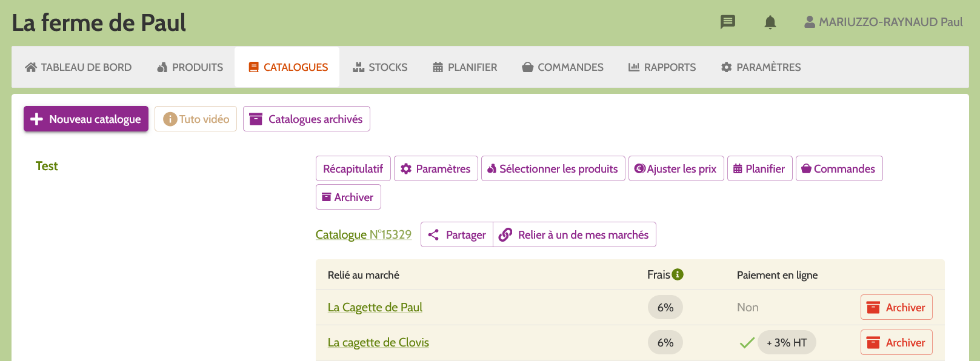Image resolution: width=980 pixels, height=361 pixels.
Task: Click the 6% fee of La Cagette de Paul
Action: point(665,308)
